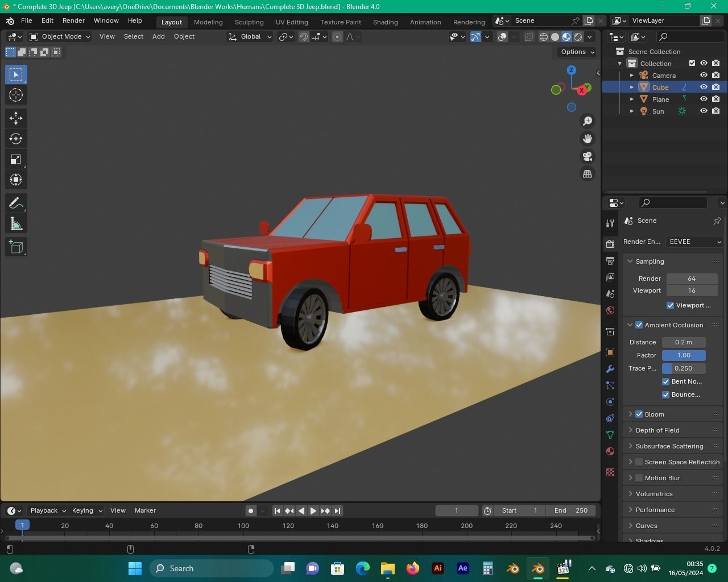Toggle Viewport Denoising checkbox
728x582 pixels.
click(670, 305)
